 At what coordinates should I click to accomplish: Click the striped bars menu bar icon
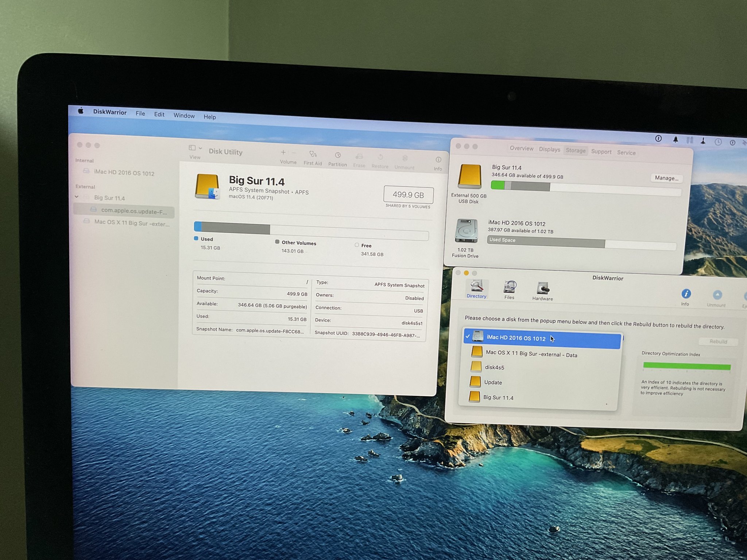point(689,140)
